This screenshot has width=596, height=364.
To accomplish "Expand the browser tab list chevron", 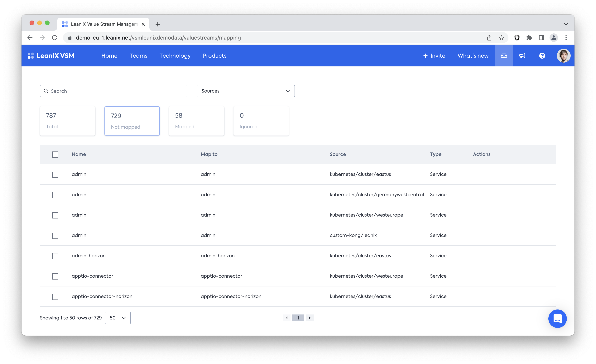I will (x=566, y=24).
